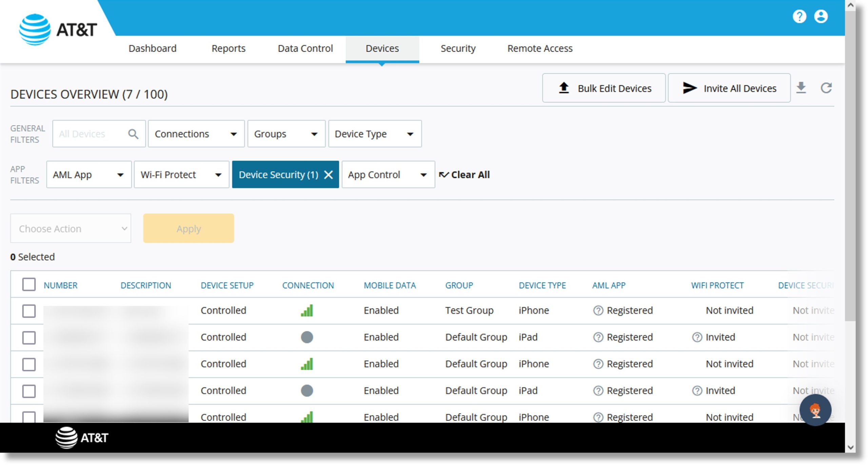Navigate to the Remote Access tab
This screenshot has height=465, width=868.
tap(540, 48)
